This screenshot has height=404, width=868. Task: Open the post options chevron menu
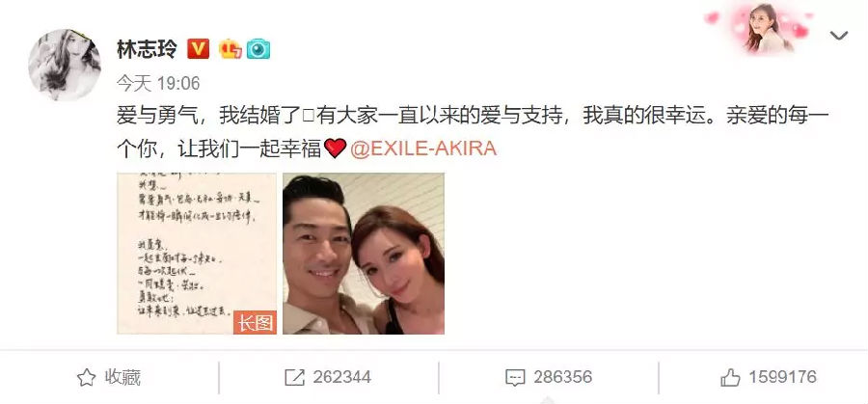tap(839, 36)
